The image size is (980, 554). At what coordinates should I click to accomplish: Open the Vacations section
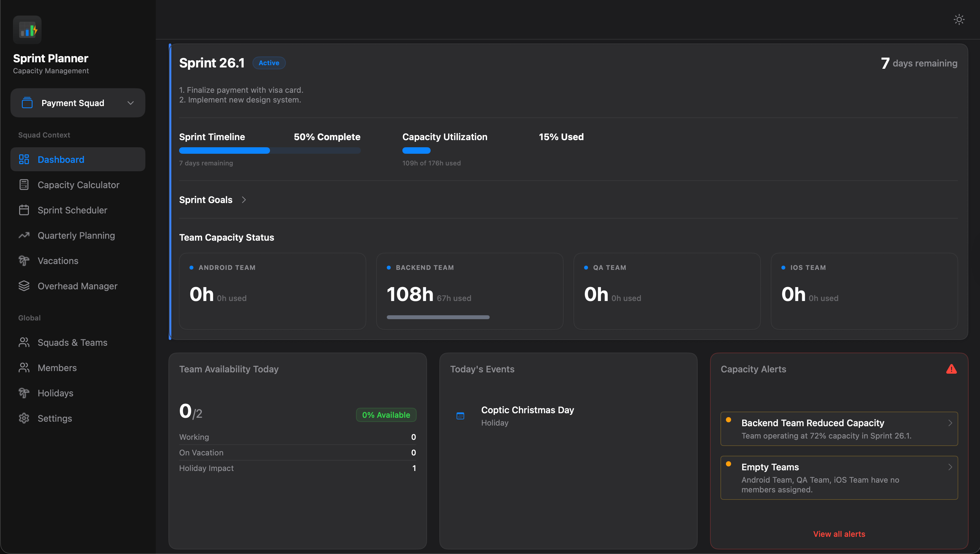[x=57, y=261]
